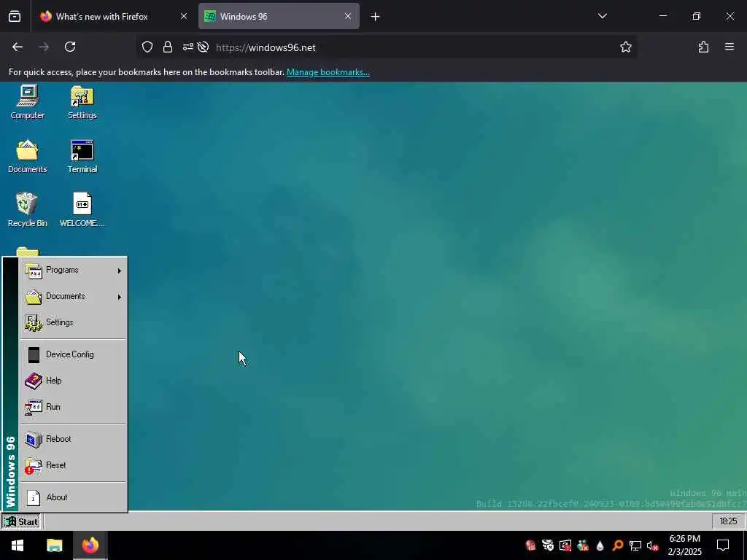Click the network tray icon
747x560 pixels.
pos(635,545)
